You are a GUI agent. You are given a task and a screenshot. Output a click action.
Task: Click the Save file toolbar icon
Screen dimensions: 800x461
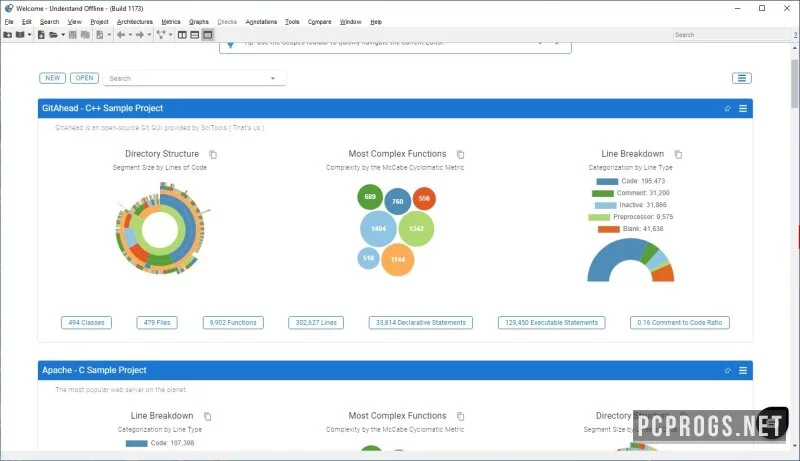pyautogui.click(x=72, y=35)
